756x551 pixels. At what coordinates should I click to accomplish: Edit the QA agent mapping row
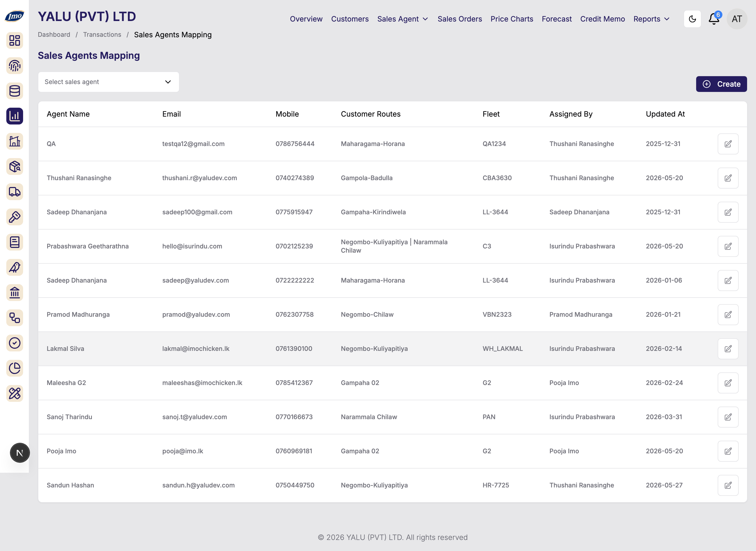pos(728,144)
